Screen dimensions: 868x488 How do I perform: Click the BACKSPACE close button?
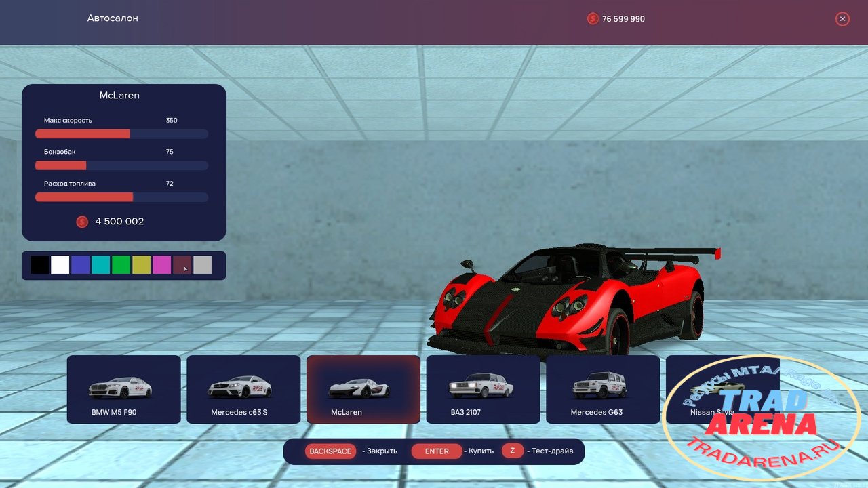coord(330,451)
